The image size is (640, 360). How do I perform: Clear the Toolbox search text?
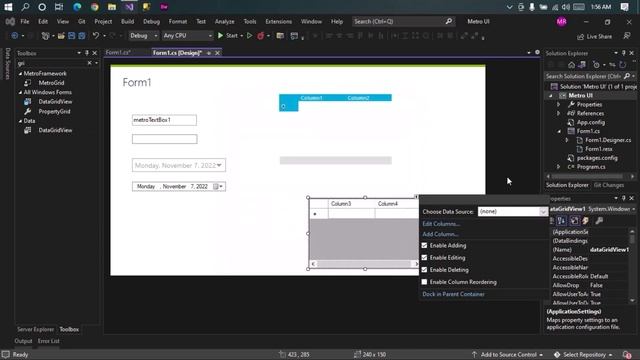[x=89, y=63]
